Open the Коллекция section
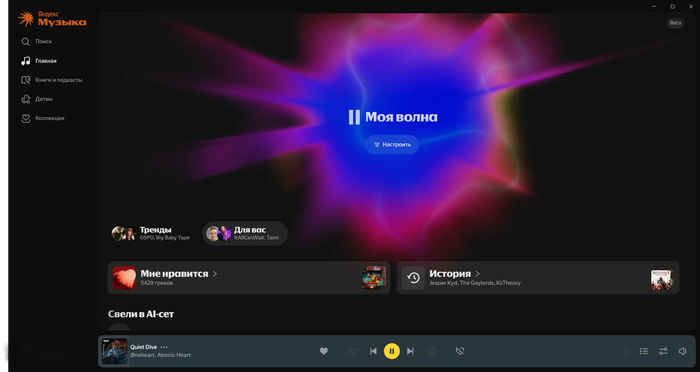Screen dimensions: 700x372 (x=43, y=118)
